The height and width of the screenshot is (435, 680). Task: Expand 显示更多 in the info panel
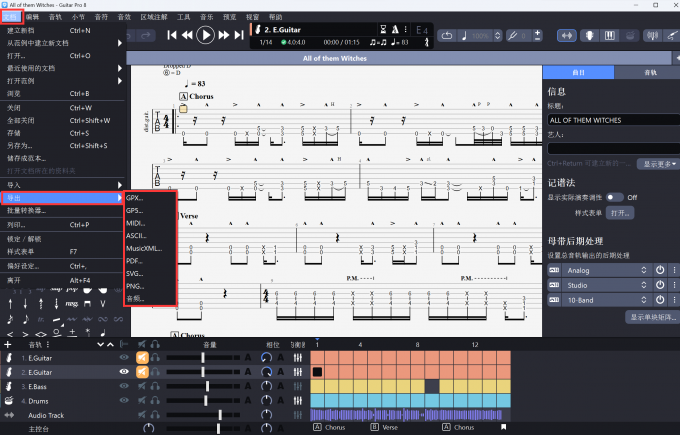pyautogui.click(x=659, y=163)
